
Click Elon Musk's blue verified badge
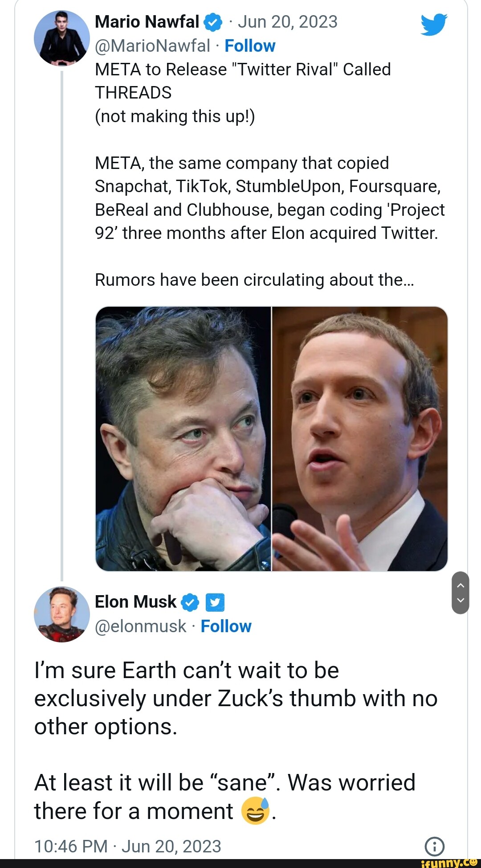coord(190,602)
